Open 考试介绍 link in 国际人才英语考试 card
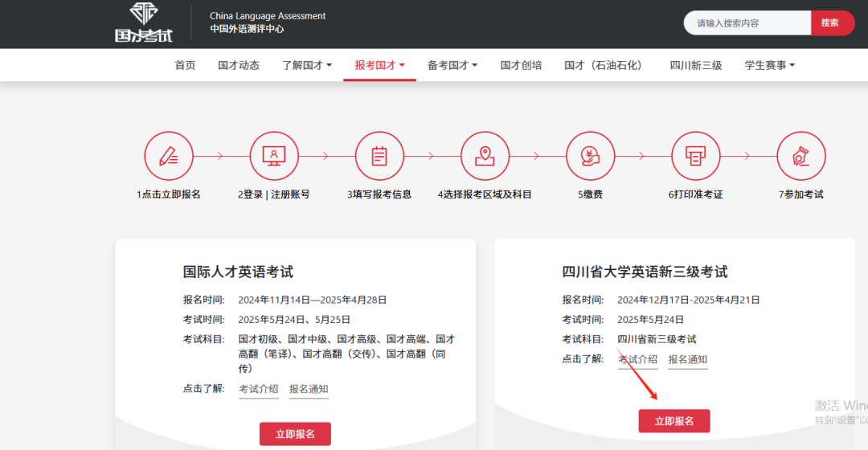Screen dimensions: 868x450 [x=259, y=389]
